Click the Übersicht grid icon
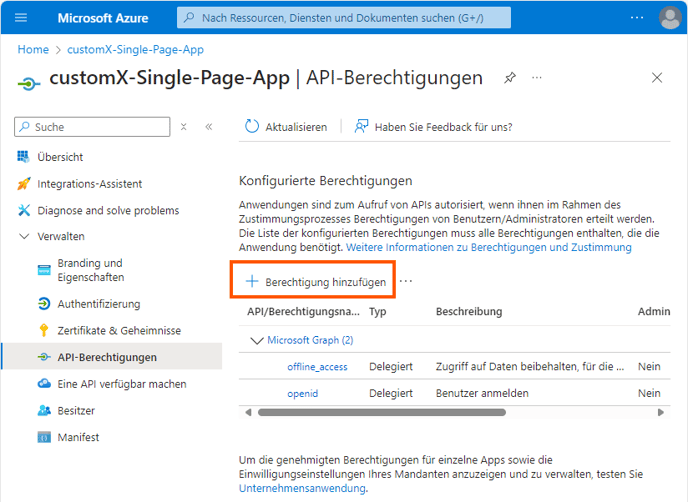This screenshot has width=688, height=502. coord(23,157)
